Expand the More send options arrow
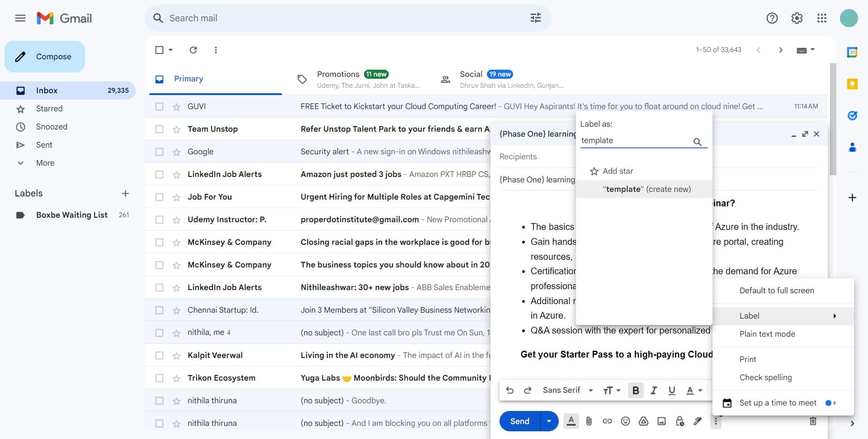This screenshot has height=439, width=868. point(549,421)
